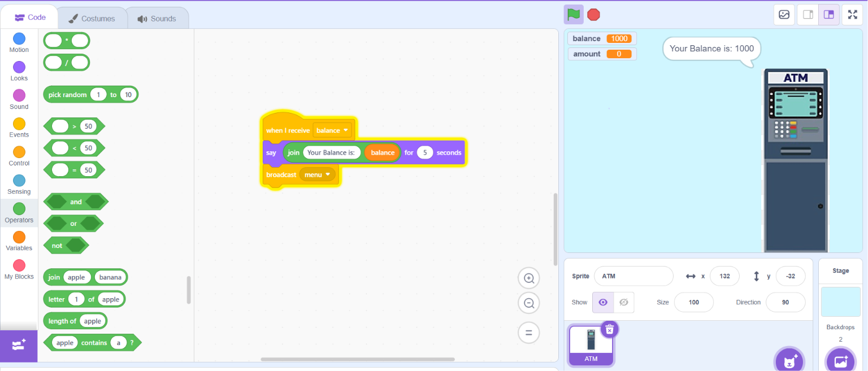868x371 pixels.
Task: Select the Variables block category
Action: pos(19,241)
